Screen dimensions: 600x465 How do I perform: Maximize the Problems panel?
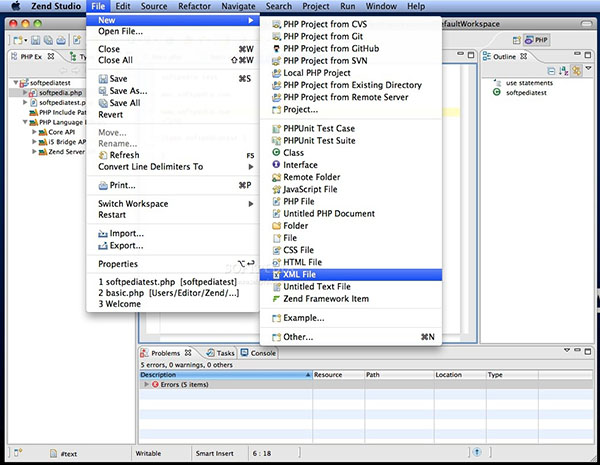coord(588,351)
